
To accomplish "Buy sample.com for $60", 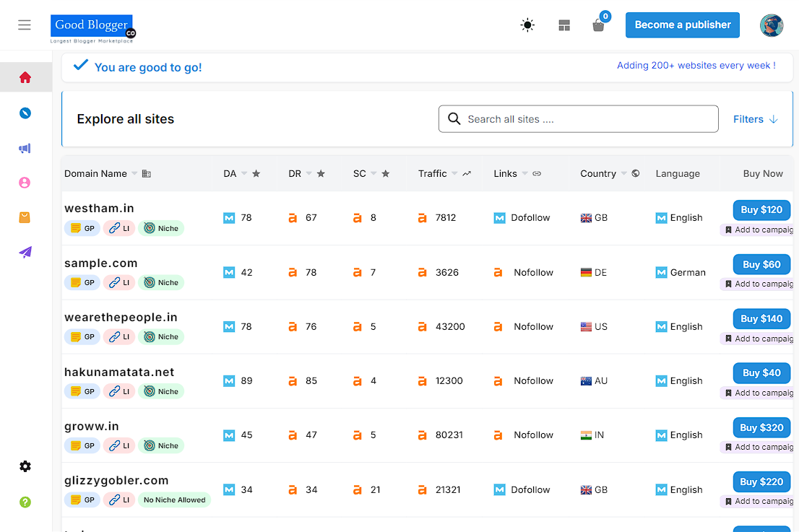I will [761, 265].
